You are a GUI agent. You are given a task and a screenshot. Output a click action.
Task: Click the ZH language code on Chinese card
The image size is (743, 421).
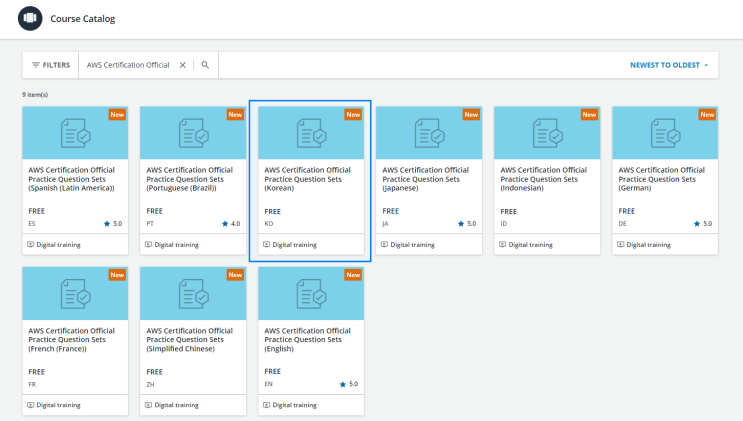pyautogui.click(x=150, y=384)
